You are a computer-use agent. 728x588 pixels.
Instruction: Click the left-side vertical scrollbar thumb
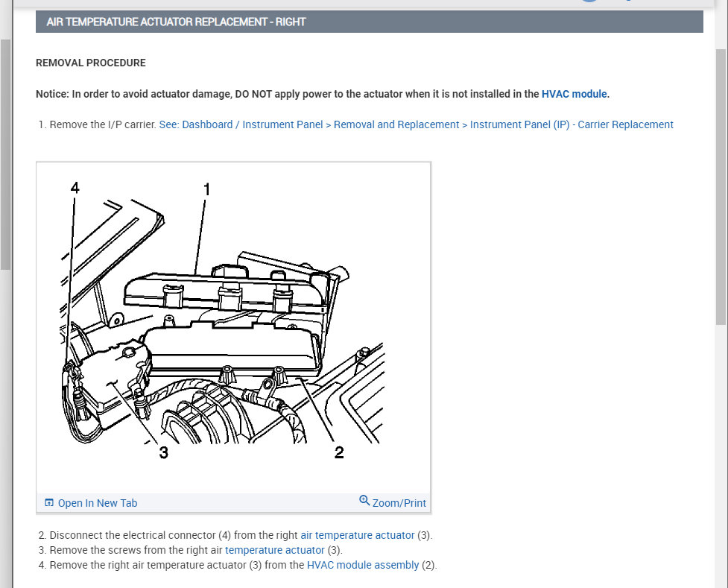pyautogui.click(x=5, y=154)
